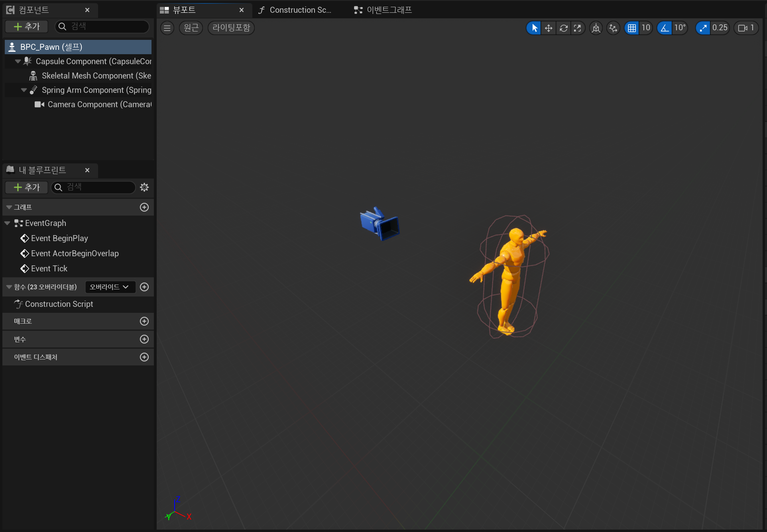
Task: Collapse the Spring Arm Component tree
Action: [x=24, y=90]
